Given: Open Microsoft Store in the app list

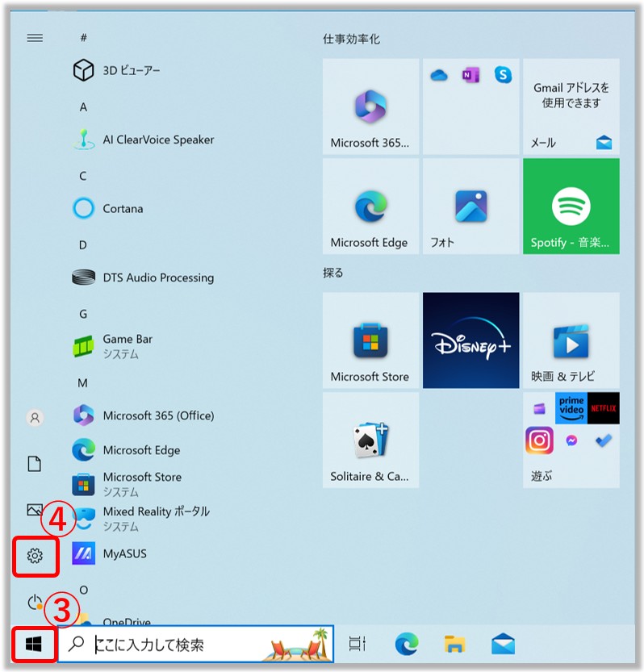Looking at the screenshot, I should point(128,485).
